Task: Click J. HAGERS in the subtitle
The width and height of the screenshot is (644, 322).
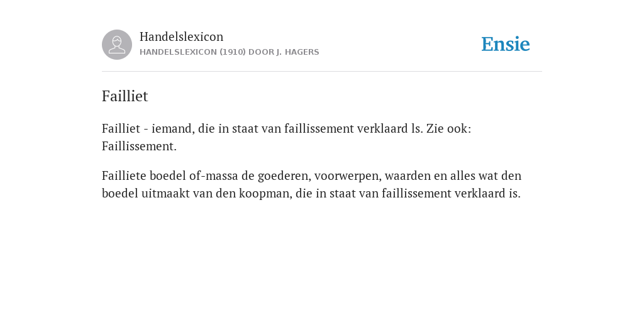Action: pos(297,52)
